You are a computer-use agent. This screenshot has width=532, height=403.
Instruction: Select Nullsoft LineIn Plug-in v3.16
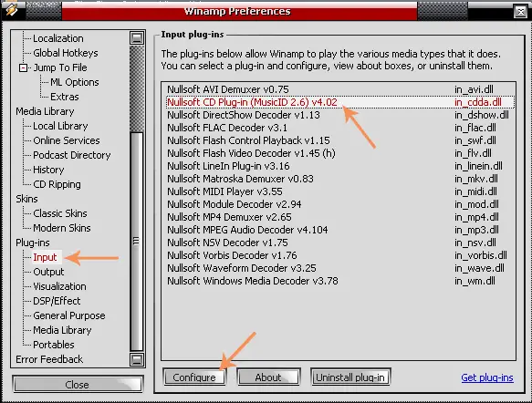point(340,167)
